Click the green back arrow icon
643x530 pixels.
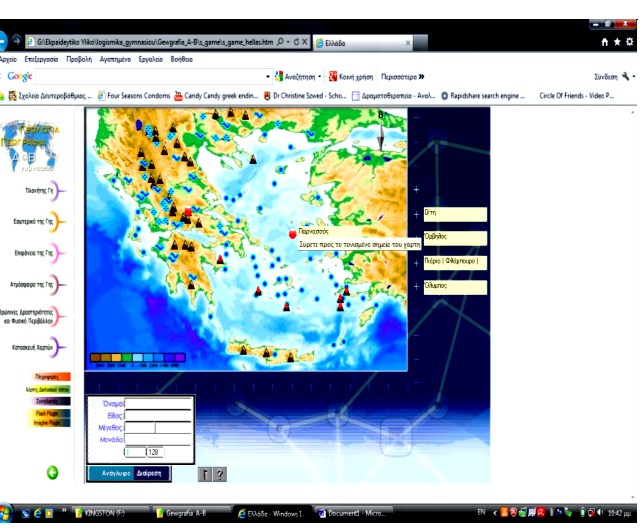[53, 473]
